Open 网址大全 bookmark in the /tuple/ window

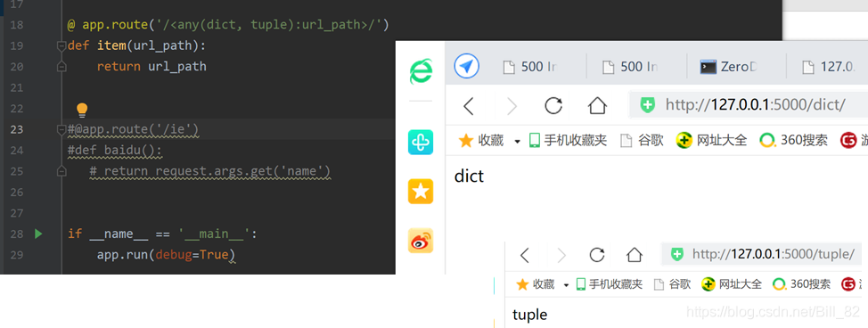click(732, 285)
